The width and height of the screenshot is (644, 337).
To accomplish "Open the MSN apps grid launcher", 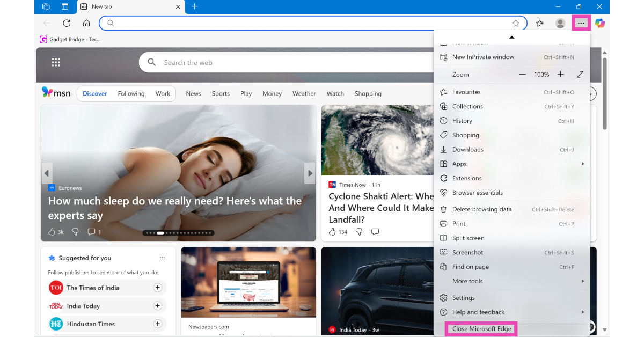I will [x=56, y=63].
